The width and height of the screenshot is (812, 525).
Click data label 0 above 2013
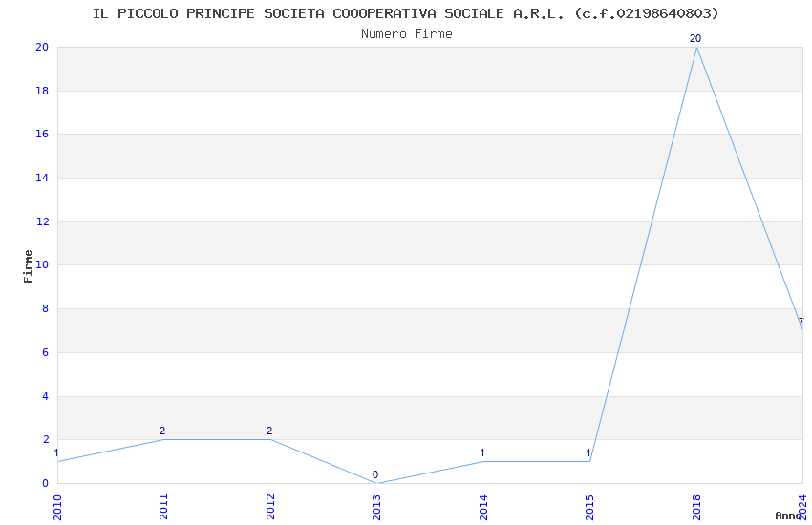375,474
